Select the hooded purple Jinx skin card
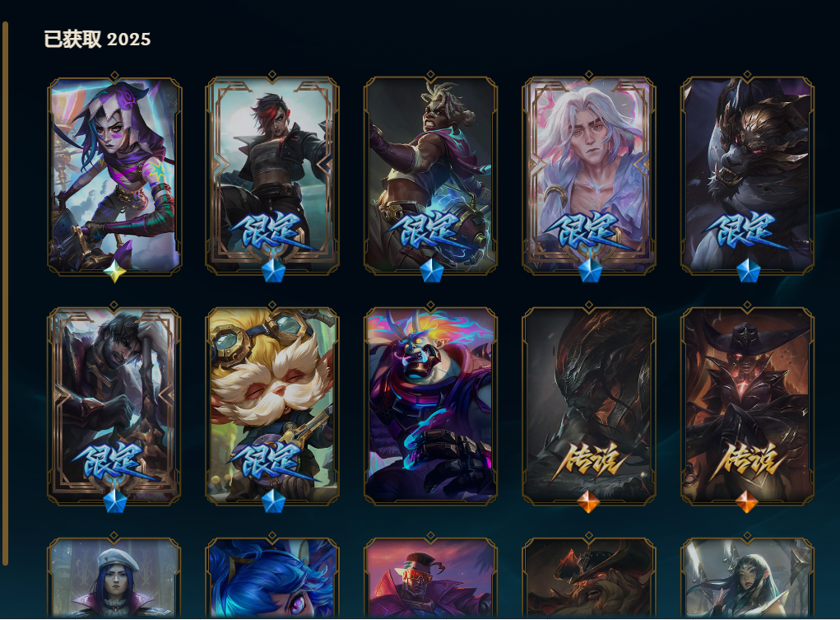Image resolution: width=840 pixels, height=620 pixels. point(114,175)
